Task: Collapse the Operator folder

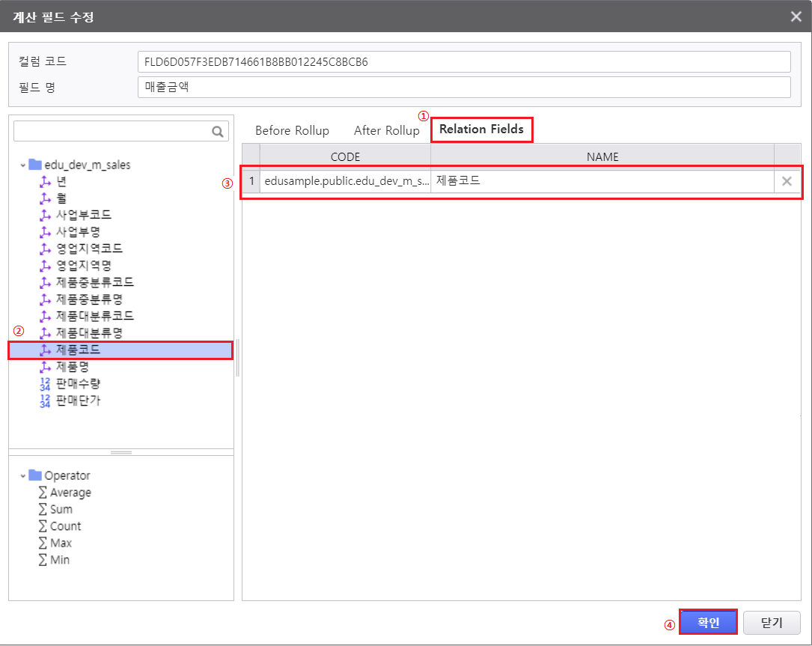Action: tap(23, 475)
